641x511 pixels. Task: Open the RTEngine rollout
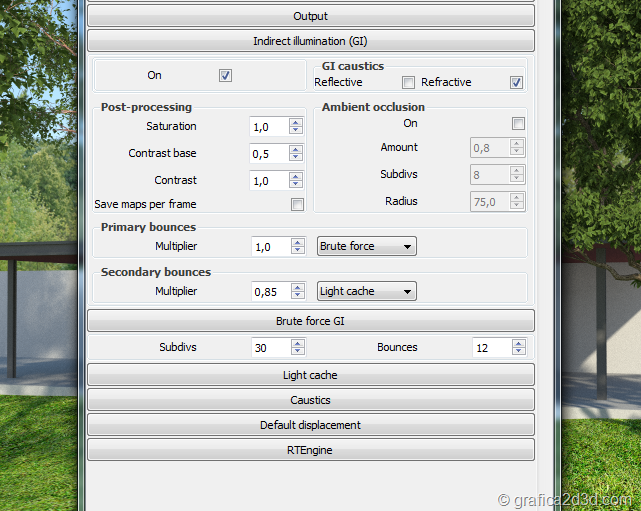310,450
